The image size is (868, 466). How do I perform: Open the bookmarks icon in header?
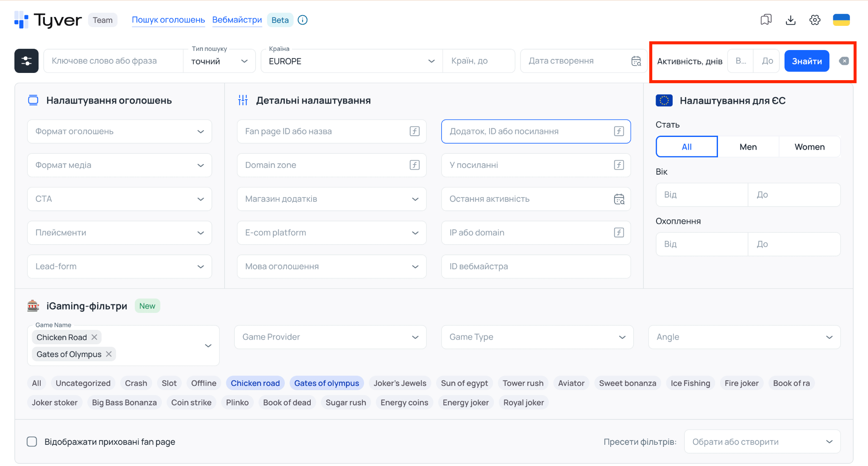766,20
